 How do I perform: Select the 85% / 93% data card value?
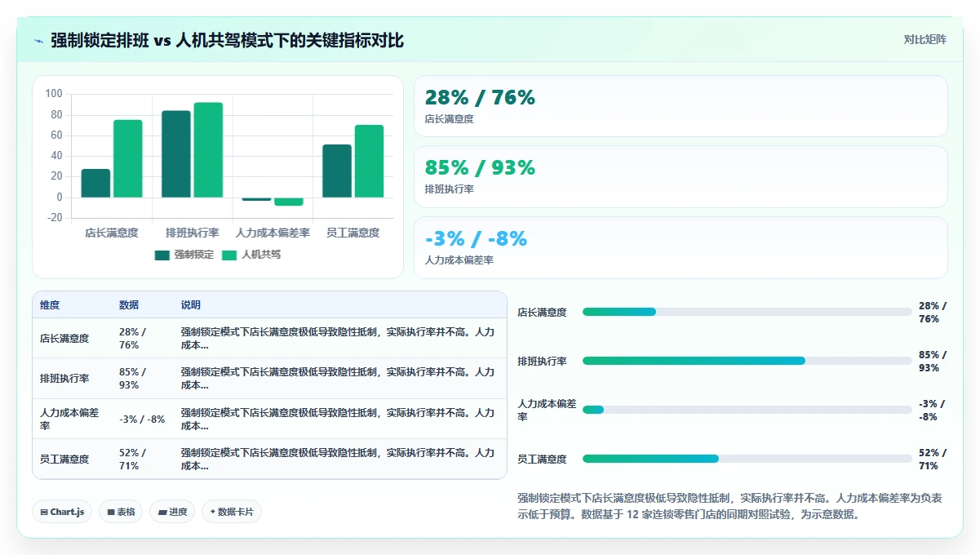(480, 168)
